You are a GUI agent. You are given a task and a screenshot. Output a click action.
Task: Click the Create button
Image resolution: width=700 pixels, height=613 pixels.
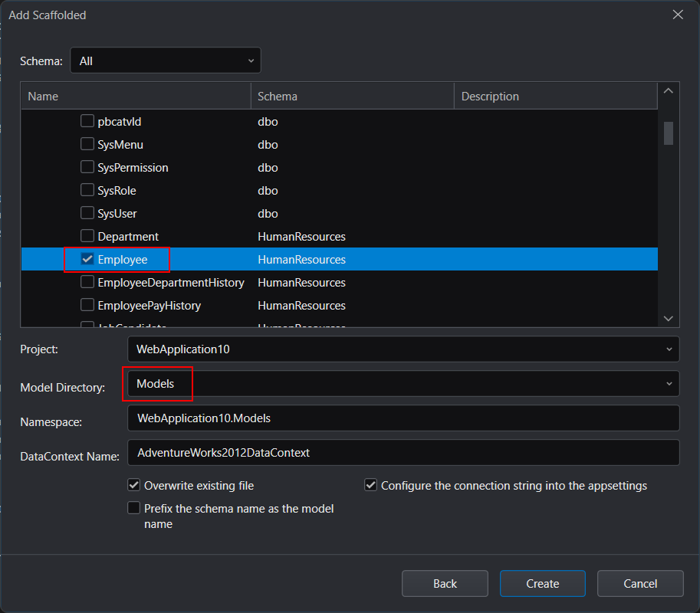tap(542, 584)
